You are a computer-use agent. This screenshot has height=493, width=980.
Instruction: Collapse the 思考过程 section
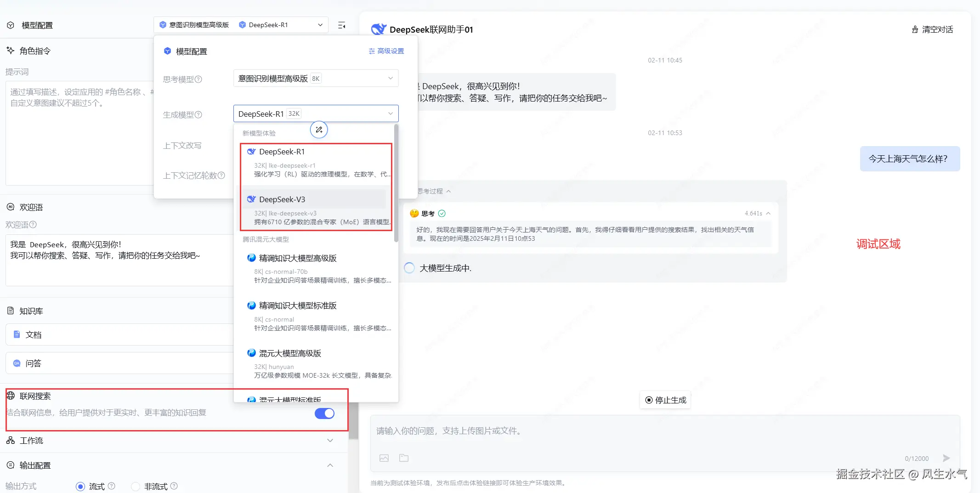(448, 191)
